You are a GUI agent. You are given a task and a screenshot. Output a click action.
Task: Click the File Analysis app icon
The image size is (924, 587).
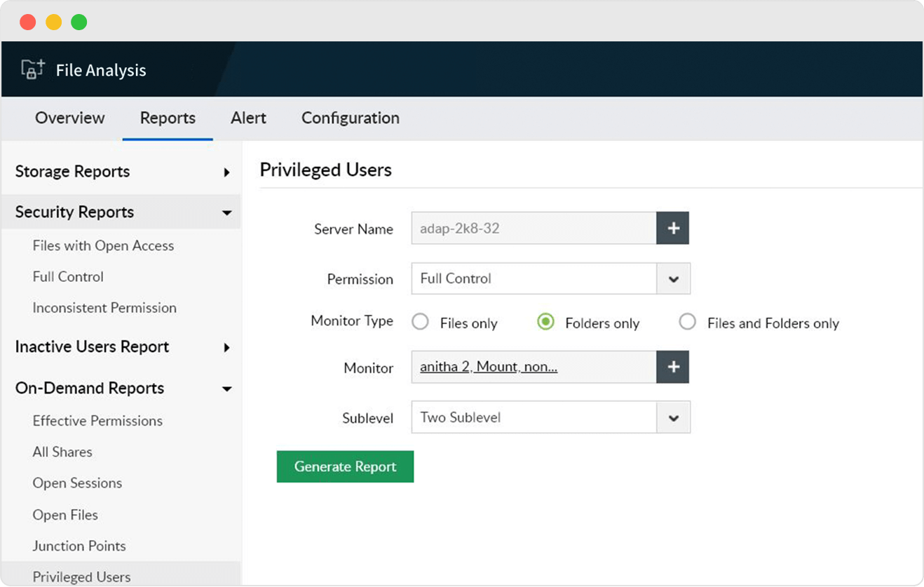[x=32, y=69]
